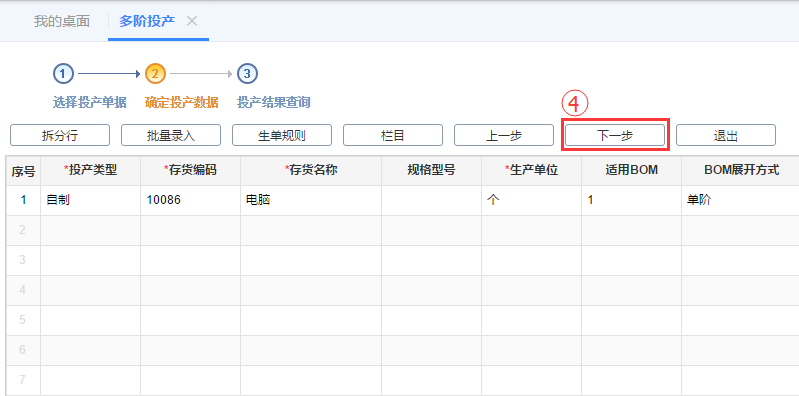The height and width of the screenshot is (396, 799).
Task: Proceed with 下一步 button
Action: coord(615,135)
